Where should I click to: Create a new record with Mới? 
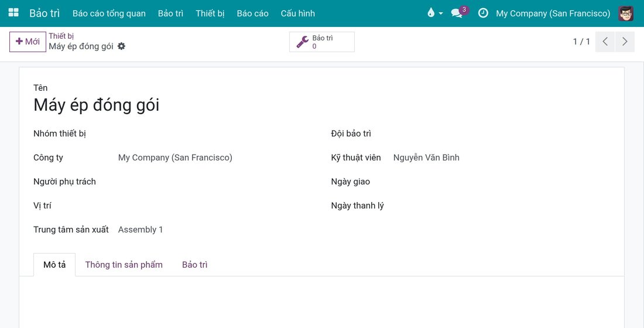(28, 42)
